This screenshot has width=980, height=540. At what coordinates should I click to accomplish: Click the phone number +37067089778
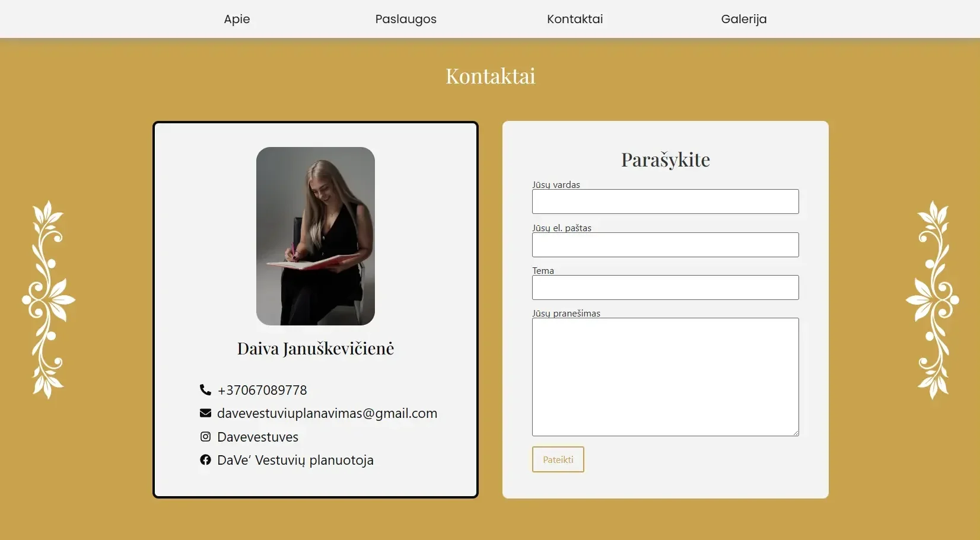(x=262, y=390)
